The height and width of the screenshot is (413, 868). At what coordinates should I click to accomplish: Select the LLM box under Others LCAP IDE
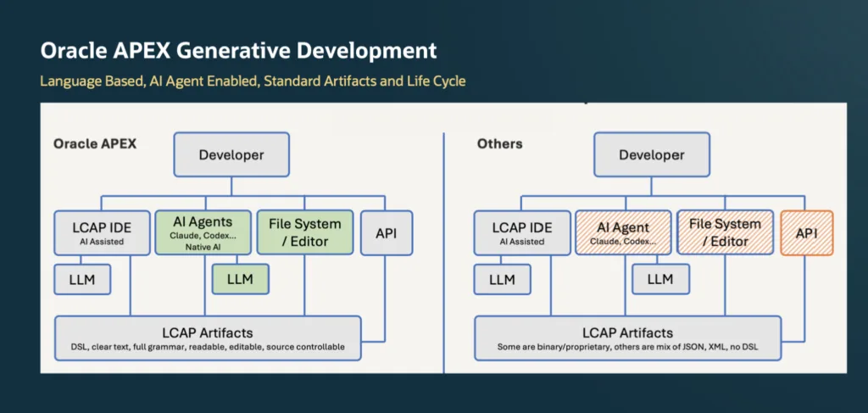[x=503, y=280]
